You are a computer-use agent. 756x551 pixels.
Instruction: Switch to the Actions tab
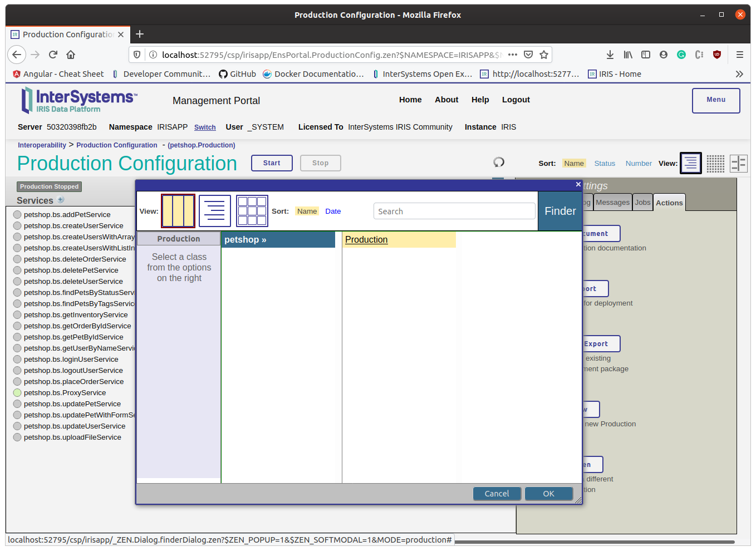click(x=669, y=203)
